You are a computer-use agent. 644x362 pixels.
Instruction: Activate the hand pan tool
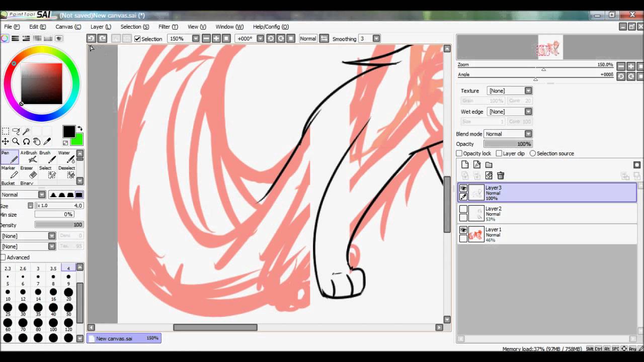pyautogui.click(x=37, y=142)
